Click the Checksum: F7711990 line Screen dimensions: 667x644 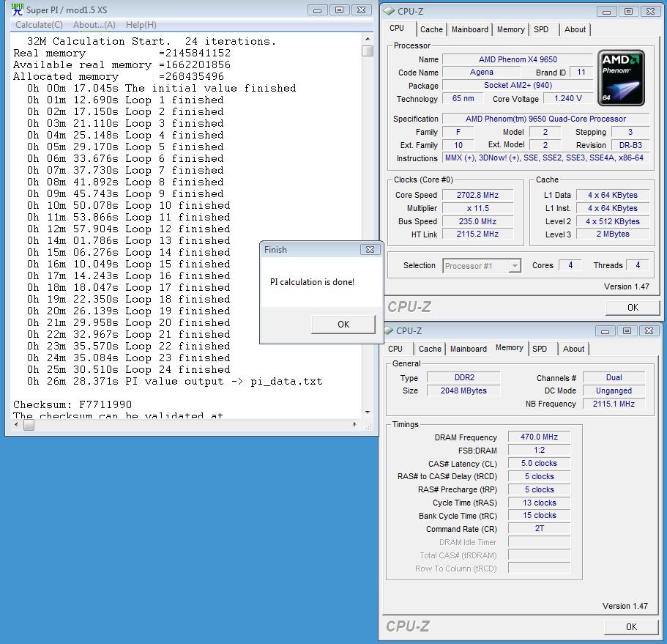click(72, 404)
